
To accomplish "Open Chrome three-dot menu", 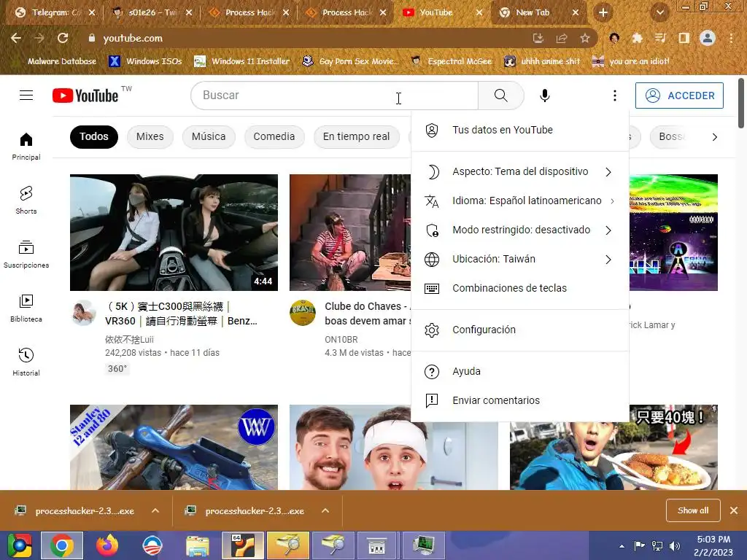I will coord(731,38).
